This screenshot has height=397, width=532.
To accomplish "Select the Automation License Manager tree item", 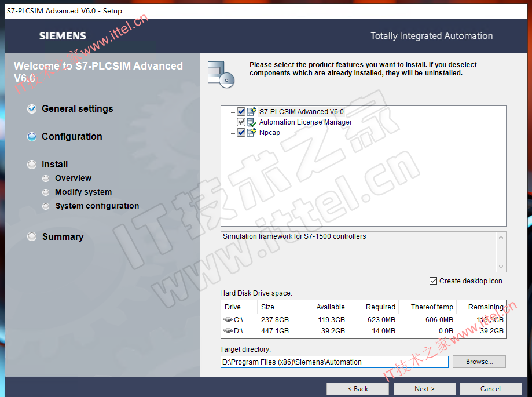I will pyautogui.click(x=305, y=122).
